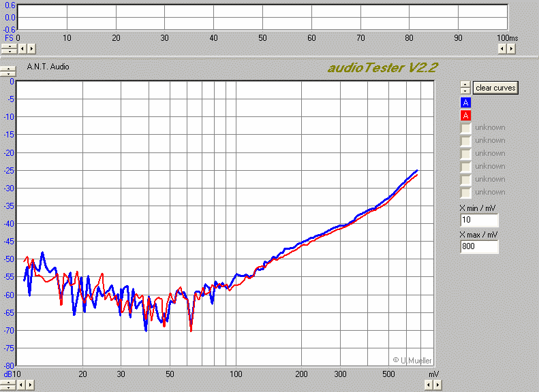Click the spinner down arrow beside A.N.T. Audio
The width and height of the screenshot is (539, 392).
tap(8, 73)
